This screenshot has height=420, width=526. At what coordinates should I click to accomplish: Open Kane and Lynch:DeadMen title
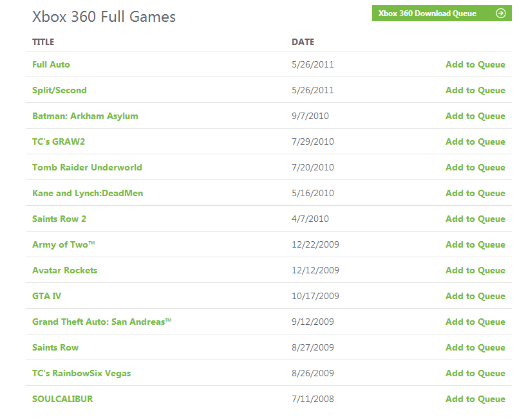tap(88, 193)
